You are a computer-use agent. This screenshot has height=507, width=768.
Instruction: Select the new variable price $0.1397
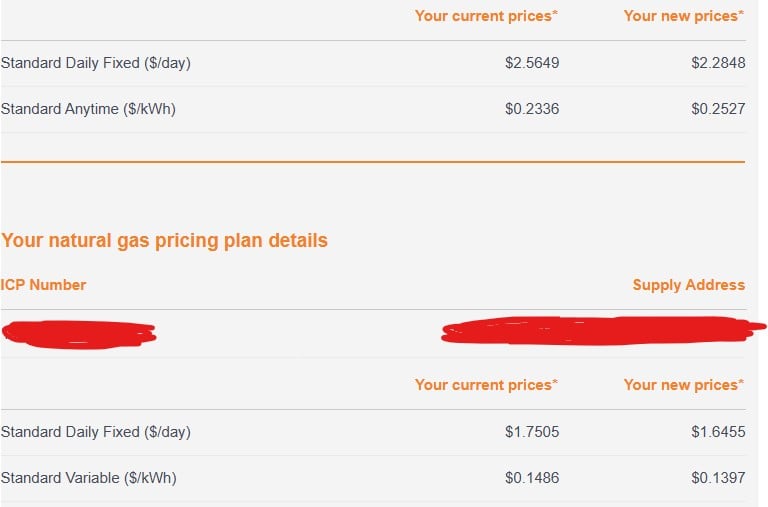(718, 478)
